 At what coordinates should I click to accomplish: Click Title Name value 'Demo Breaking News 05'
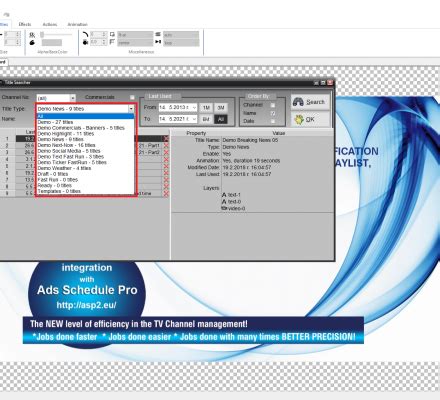tap(250, 140)
